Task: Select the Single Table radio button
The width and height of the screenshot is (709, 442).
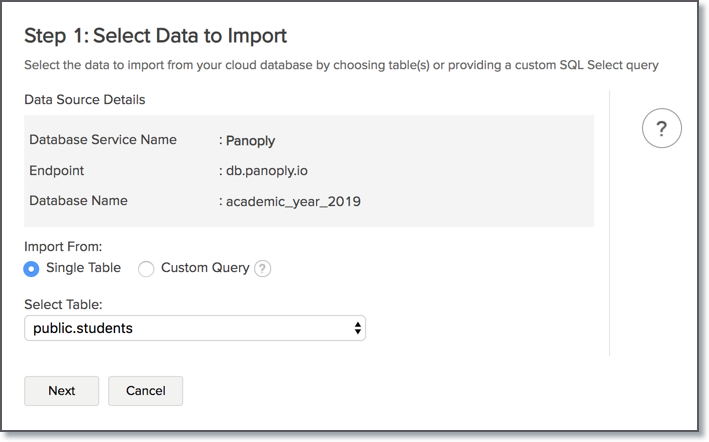Action: [32, 268]
